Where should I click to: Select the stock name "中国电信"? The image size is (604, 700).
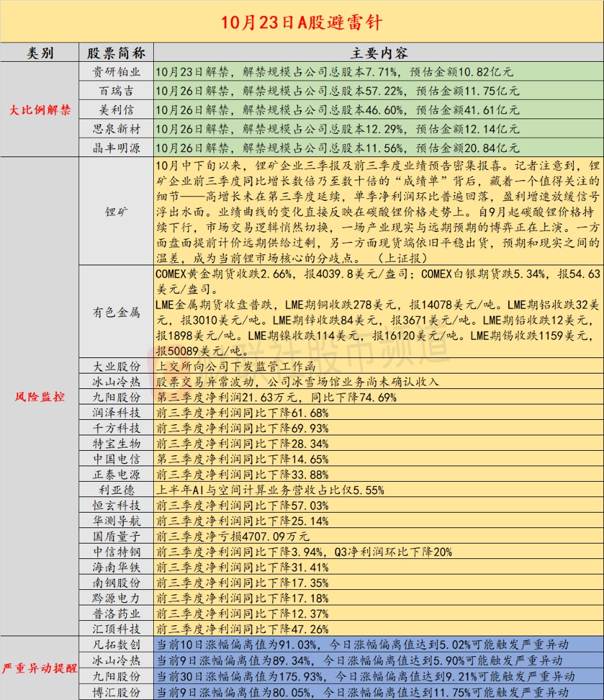coord(116,459)
